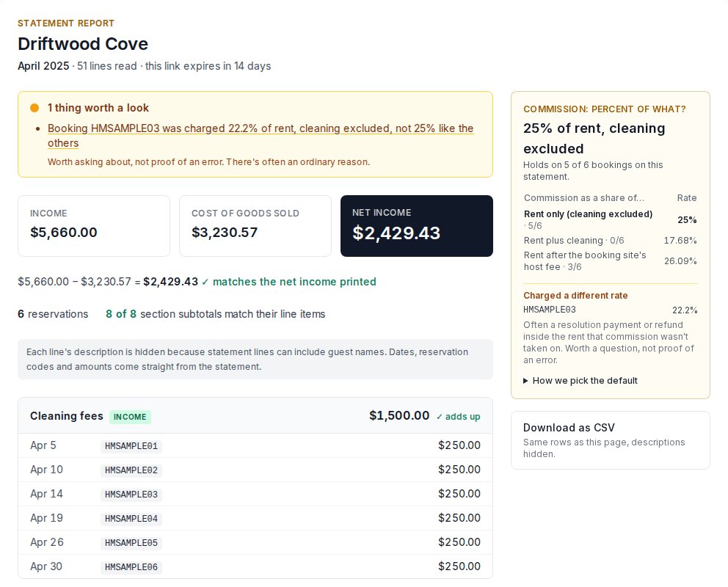Click the orange dot beside '1 thing worth a look'
728x587 pixels.
34,108
